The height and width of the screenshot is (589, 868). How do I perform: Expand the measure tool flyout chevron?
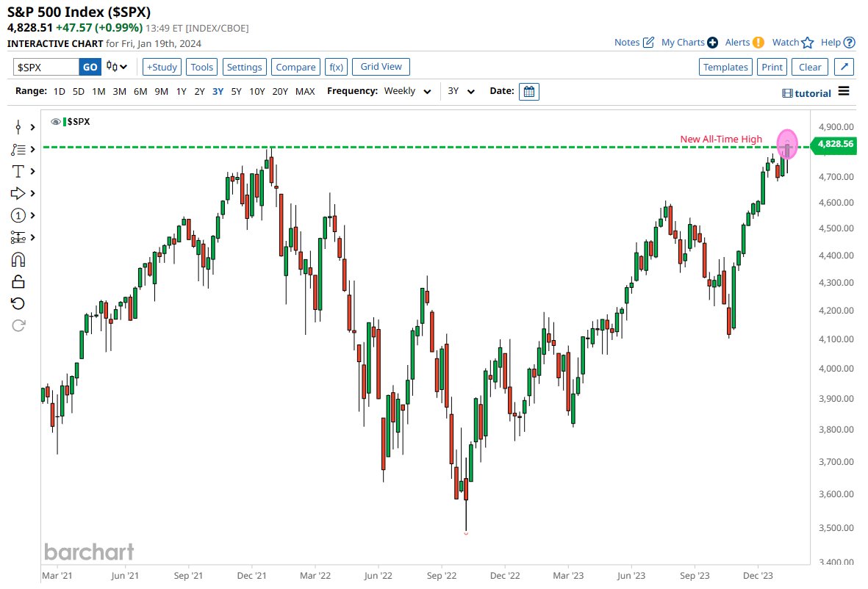(32, 237)
